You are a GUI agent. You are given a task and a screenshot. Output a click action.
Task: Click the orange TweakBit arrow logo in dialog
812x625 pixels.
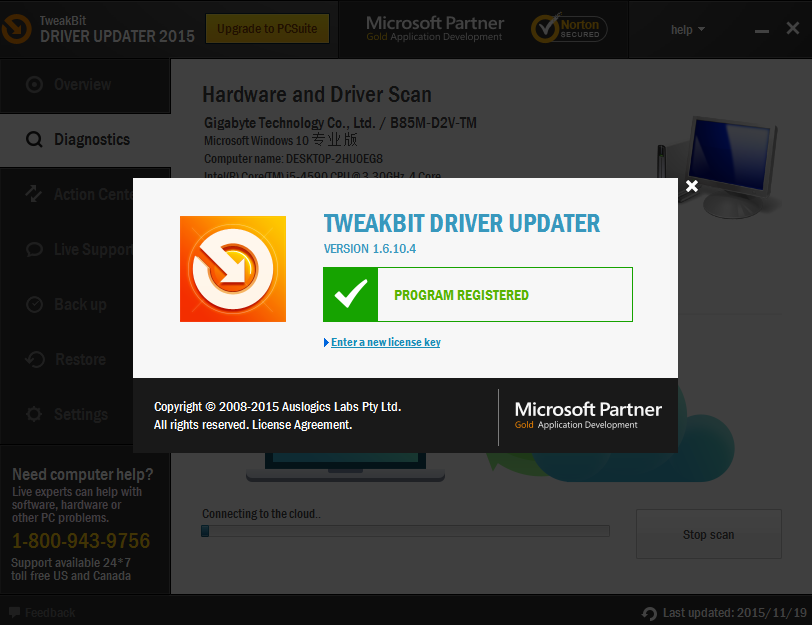[232, 268]
